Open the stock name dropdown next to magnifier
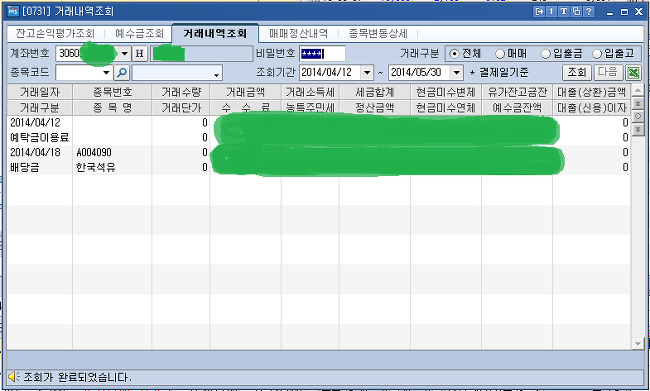Screen dimensions: 650x391 [216, 74]
